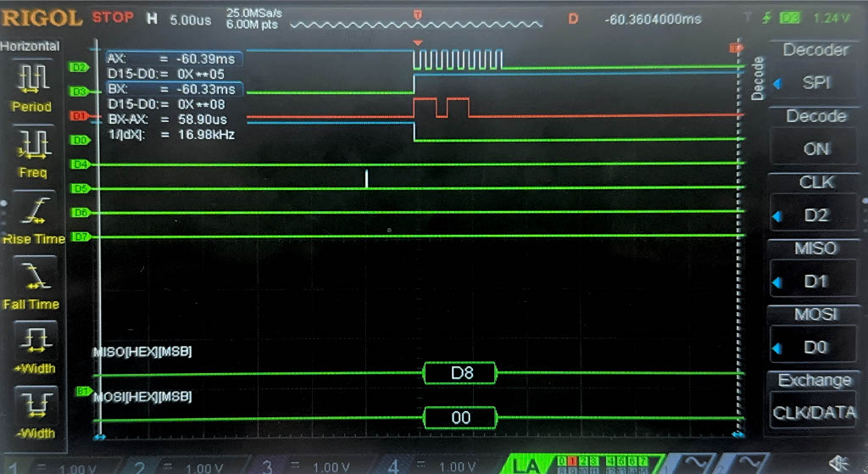868x474 pixels.
Task: Choose the Rise Time measurement icon
Action: 31,209
